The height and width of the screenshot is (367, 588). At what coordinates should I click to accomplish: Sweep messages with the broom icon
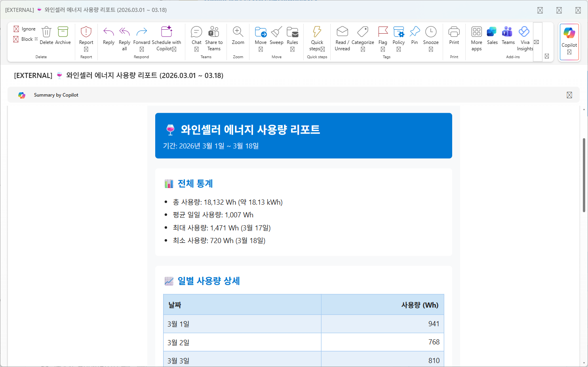click(276, 32)
